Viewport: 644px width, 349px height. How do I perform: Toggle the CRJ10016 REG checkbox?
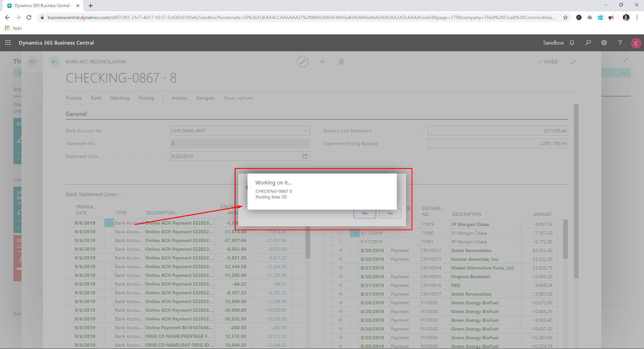341,285
